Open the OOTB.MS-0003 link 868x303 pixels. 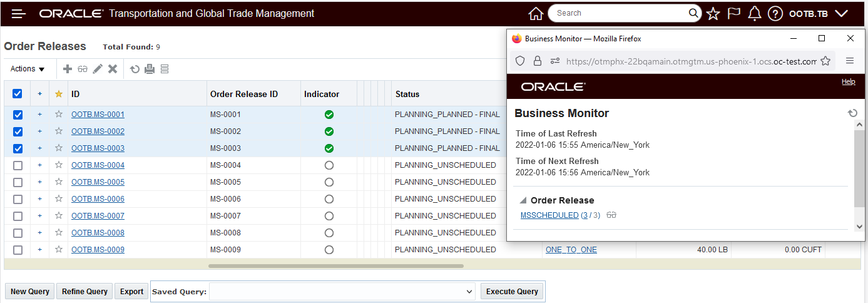coord(98,148)
